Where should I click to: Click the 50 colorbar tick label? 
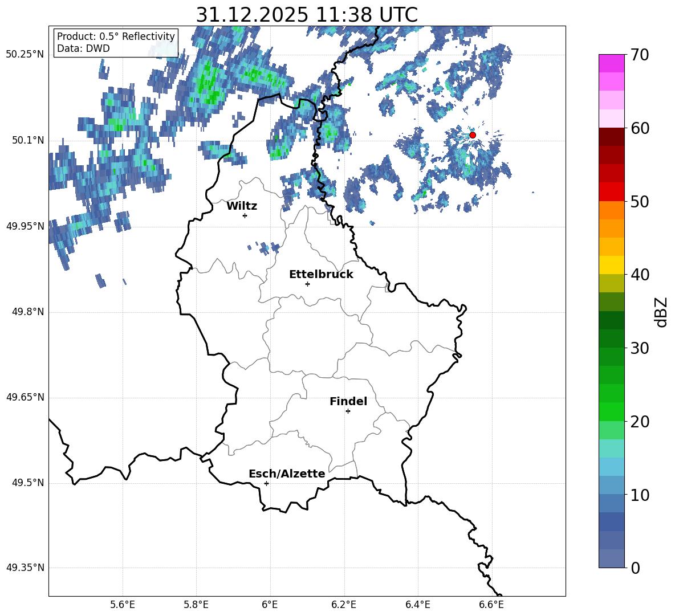(x=640, y=202)
